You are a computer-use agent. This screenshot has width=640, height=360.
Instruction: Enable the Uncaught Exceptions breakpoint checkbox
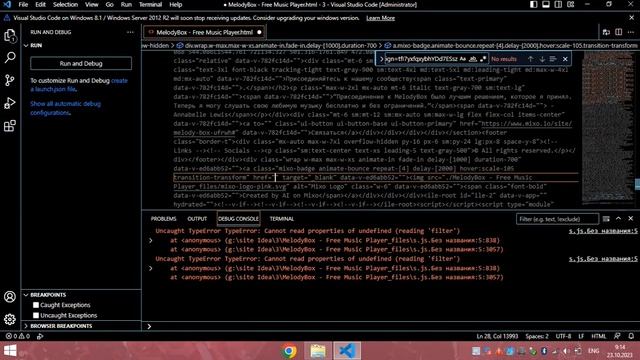point(36,315)
